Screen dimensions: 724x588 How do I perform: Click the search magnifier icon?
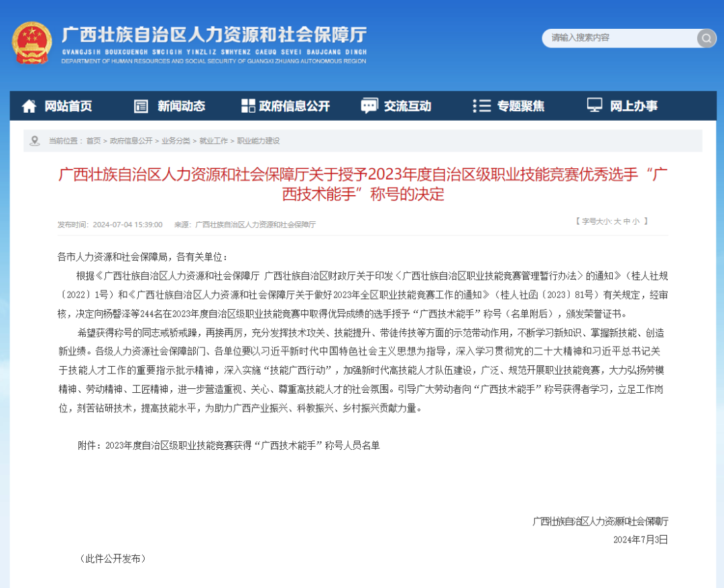(705, 38)
